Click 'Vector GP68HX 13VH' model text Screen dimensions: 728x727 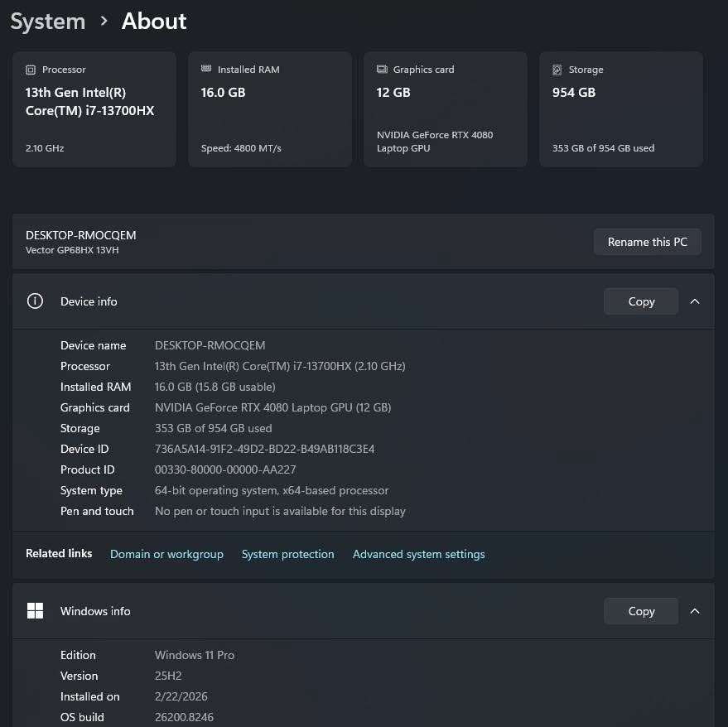tap(72, 250)
